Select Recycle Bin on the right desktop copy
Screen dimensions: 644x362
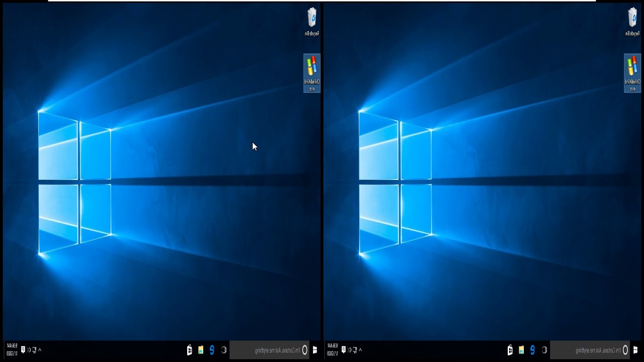(632, 22)
